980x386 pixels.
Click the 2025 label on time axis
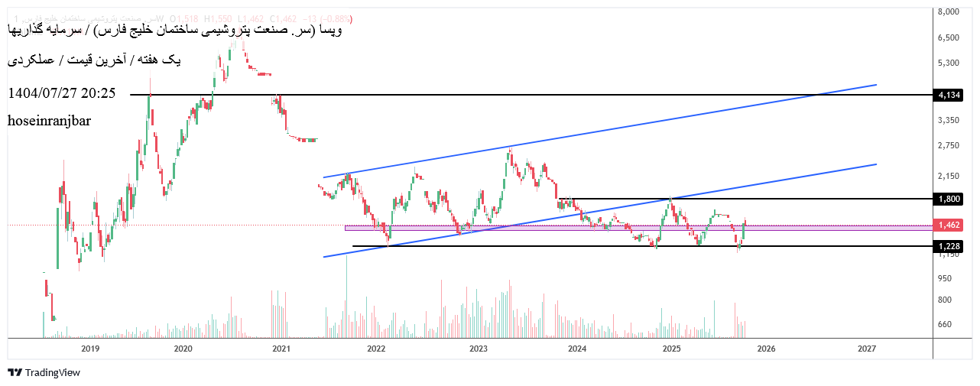click(671, 349)
